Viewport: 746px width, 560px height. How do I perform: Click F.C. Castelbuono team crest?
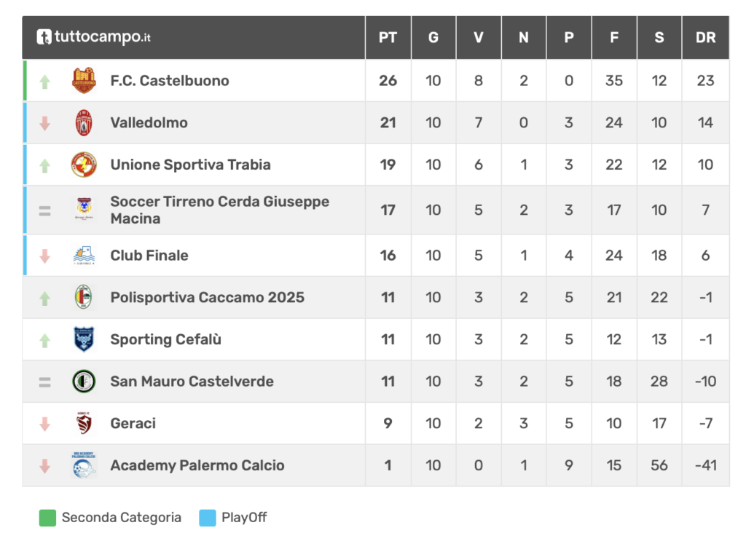pos(84,81)
